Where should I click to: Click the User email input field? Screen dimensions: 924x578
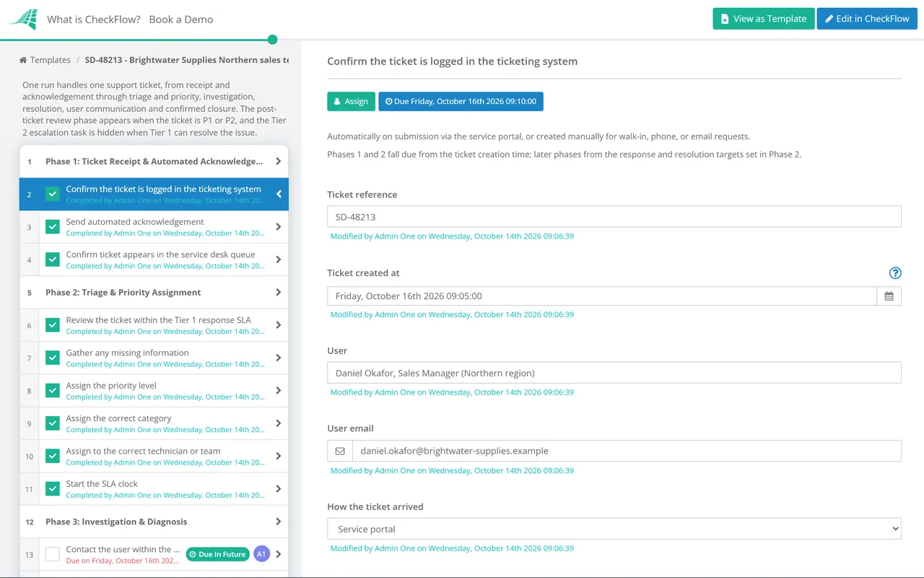[x=627, y=451]
